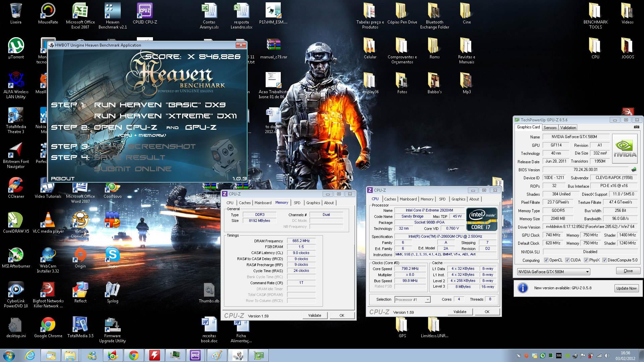Image resolution: width=644 pixels, height=362 pixels.
Task: Click OK in processor CPU-Z window
Action: [487, 312]
